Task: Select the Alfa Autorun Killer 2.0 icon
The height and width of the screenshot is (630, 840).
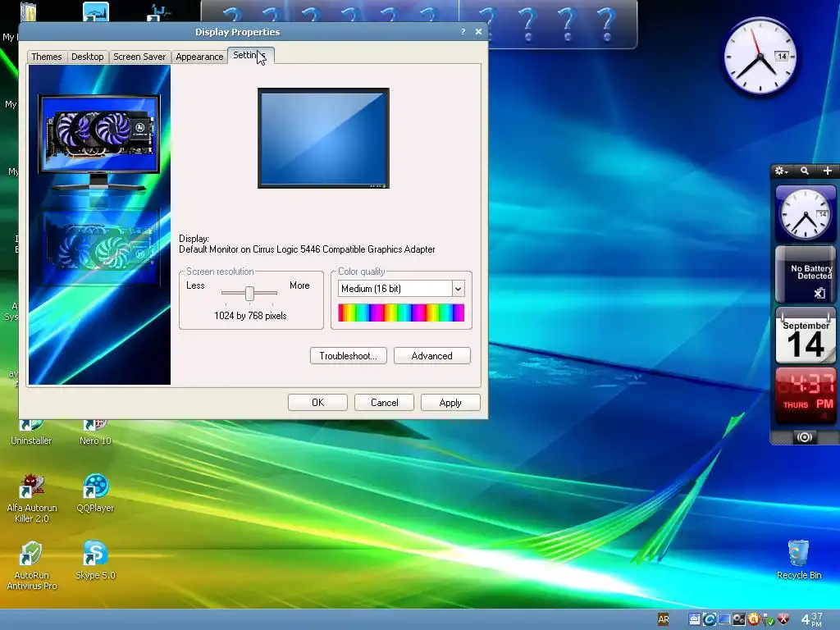Action: click(x=32, y=499)
